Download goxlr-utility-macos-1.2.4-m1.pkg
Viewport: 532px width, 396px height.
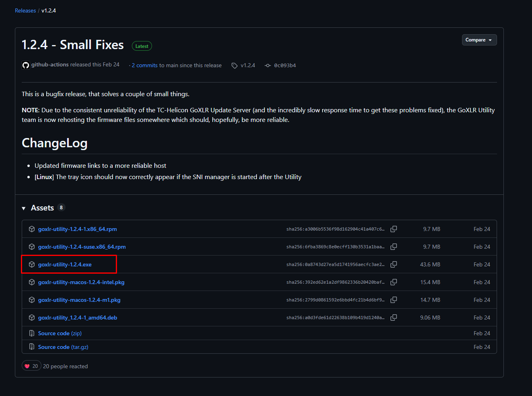(79, 300)
